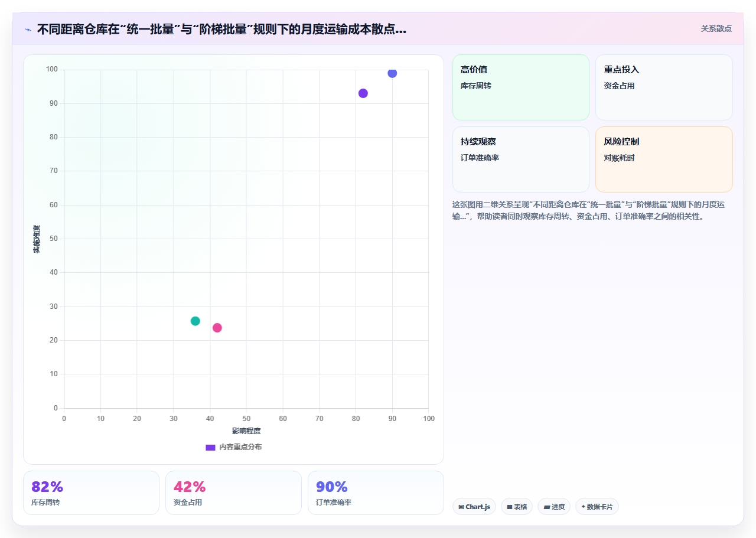The height and width of the screenshot is (538, 756).
Task: Click the lightning icon beside the title
Action: coord(28,30)
